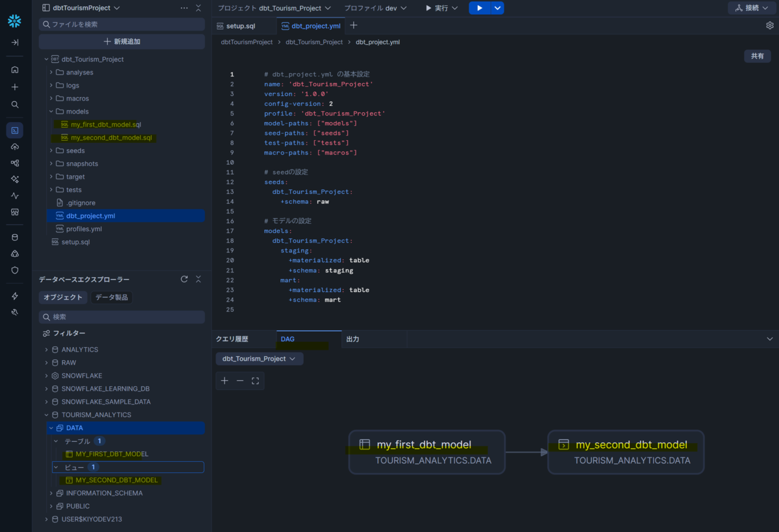Screen dimensions: 779x532
Task: Collapse the models folder
Action: point(51,112)
